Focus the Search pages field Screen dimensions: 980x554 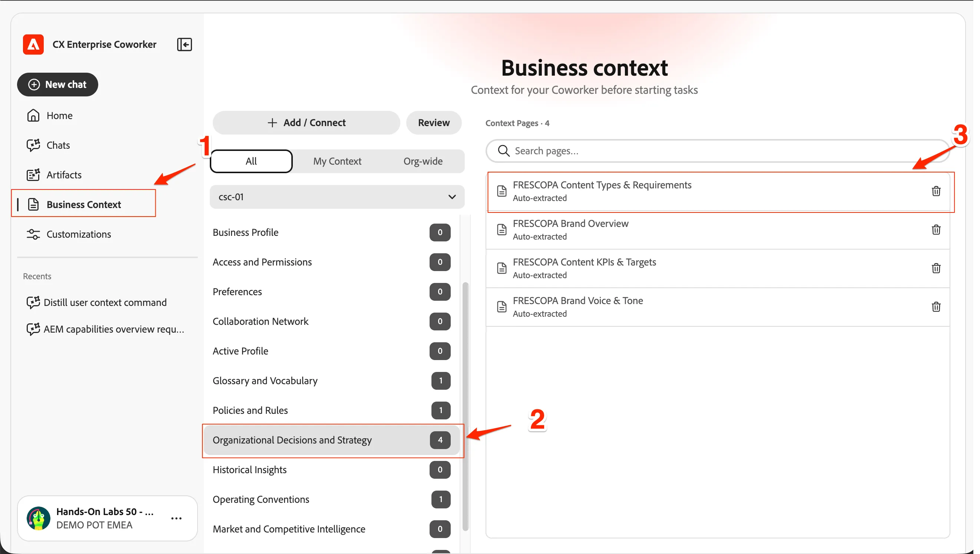tap(718, 151)
